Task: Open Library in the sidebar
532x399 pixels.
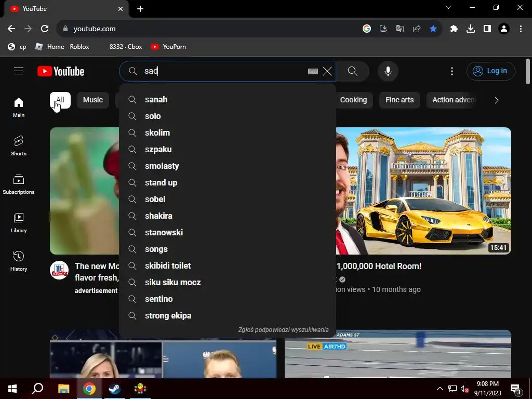Action: [x=19, y=222]
